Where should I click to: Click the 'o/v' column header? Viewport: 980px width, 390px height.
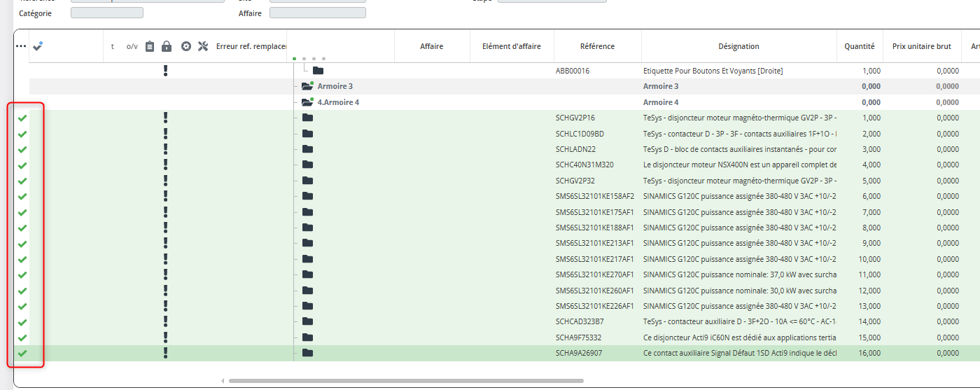[132, 46]
